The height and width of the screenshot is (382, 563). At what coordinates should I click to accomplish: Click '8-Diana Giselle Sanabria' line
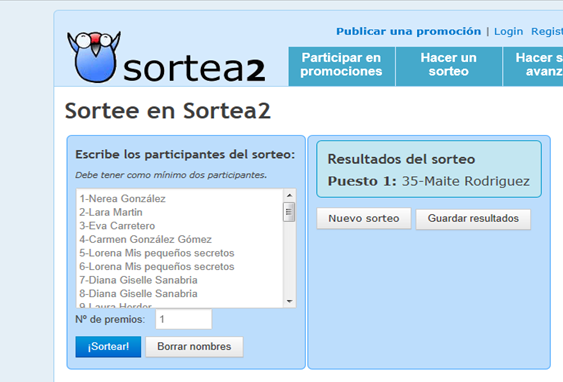(138, 294)
